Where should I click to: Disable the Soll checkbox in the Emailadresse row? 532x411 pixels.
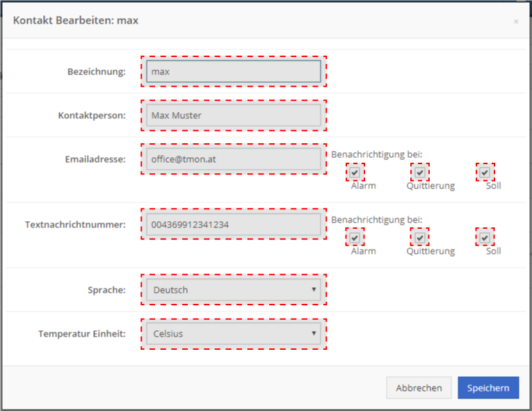485,172
